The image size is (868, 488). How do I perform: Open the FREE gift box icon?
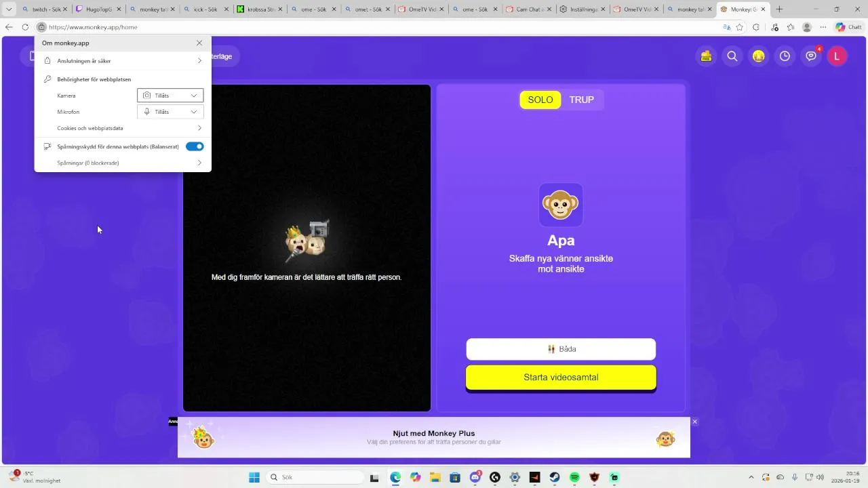pos(706,56)
